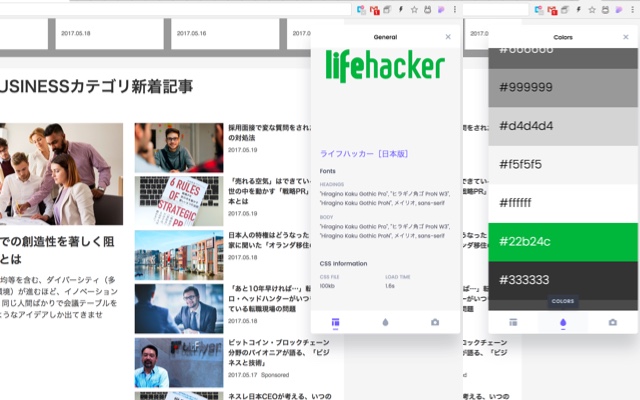Click the cat face extension in the left browser toolbar
This screenshot has width=640, height=400.
click(428, 9)
